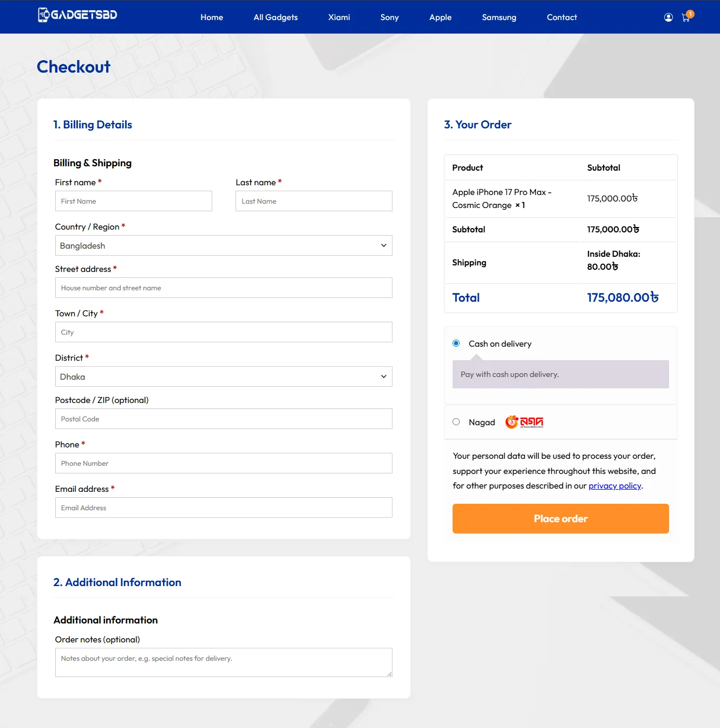Select Nagad payment radio button
This screenshot has width=720, height=728.
pyautogui.click(x=456, y=422)
